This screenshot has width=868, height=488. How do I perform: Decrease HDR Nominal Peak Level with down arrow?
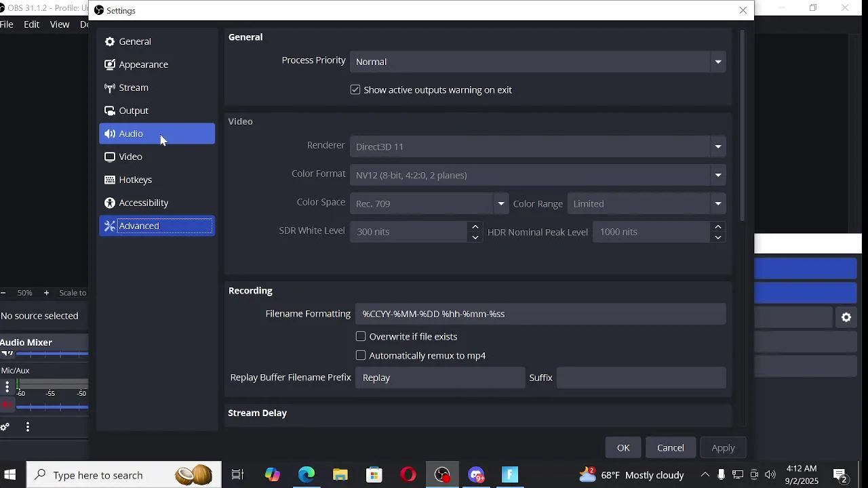pos(717,237)
